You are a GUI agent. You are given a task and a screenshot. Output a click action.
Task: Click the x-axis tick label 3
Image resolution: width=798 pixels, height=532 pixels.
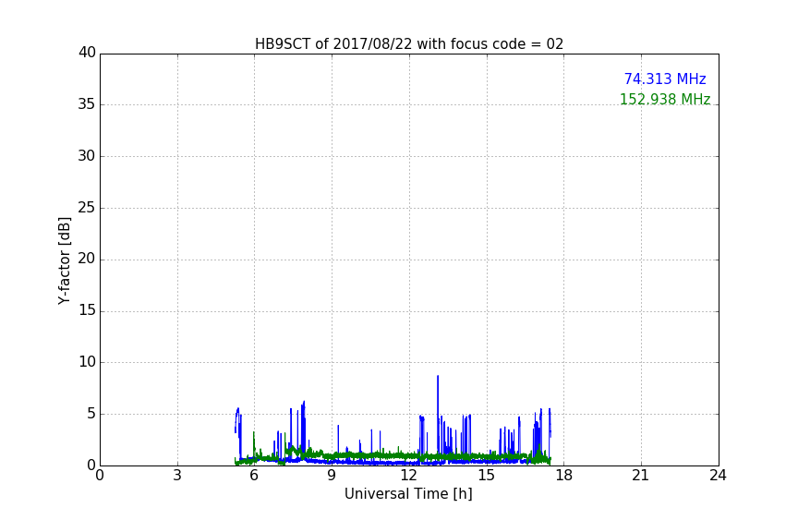click(177, 476)
